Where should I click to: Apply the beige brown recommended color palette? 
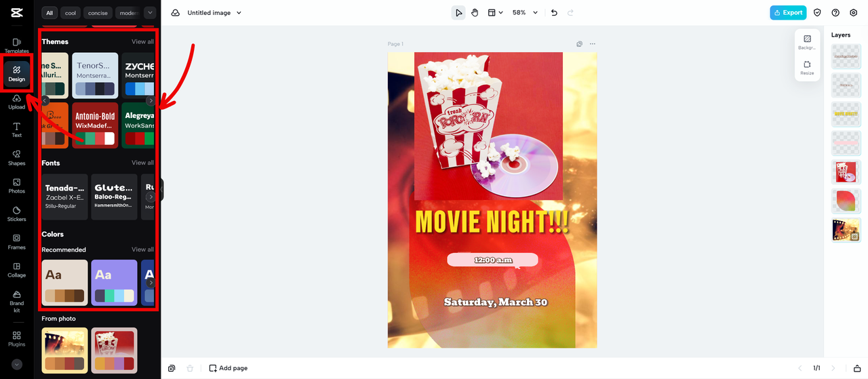65,283
